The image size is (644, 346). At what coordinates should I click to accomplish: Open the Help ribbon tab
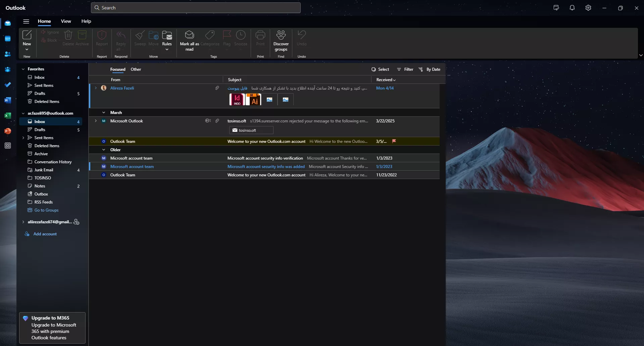point(86,21)
